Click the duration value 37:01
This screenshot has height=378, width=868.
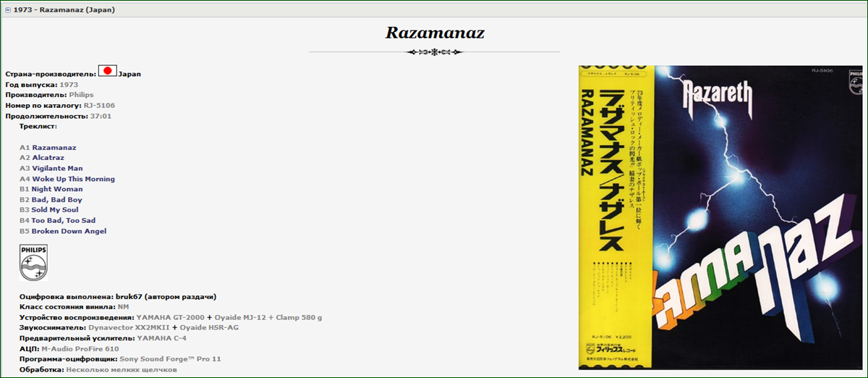click(x=101, y=116)
